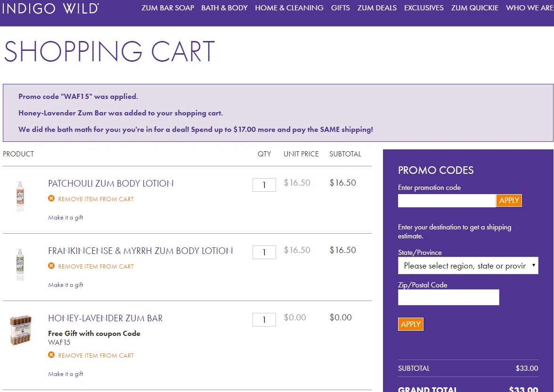The image size is (554, 392).
Task: Click the $0.00 subtotal for Honey-Lavender Zum Bar
Action: 341,318
